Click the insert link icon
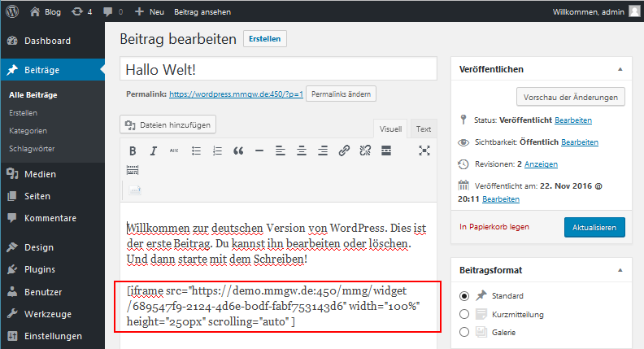The width and height of the screenshot is (644, 349). tap(344, 151)
